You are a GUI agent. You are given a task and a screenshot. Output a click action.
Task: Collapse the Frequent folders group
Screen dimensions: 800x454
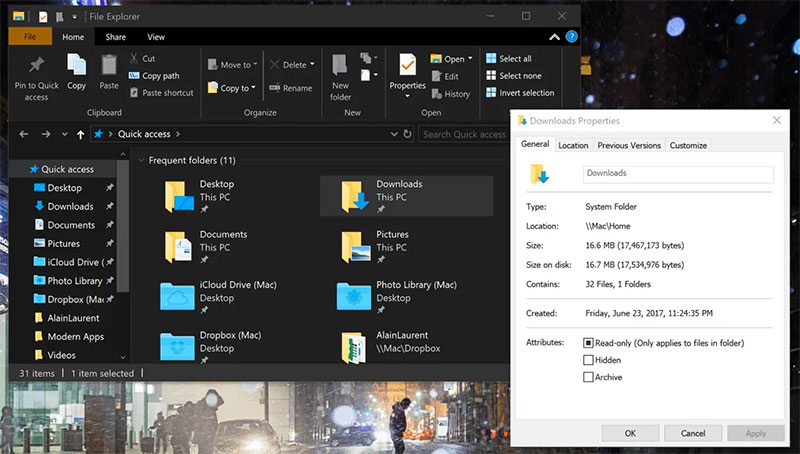[x=141, y=160]
